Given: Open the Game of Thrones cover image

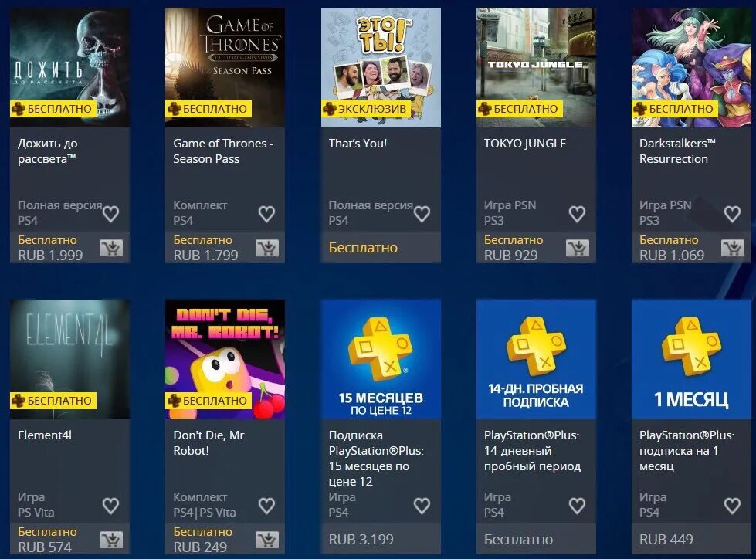Looking at the screenshot, I should (225, 67).
